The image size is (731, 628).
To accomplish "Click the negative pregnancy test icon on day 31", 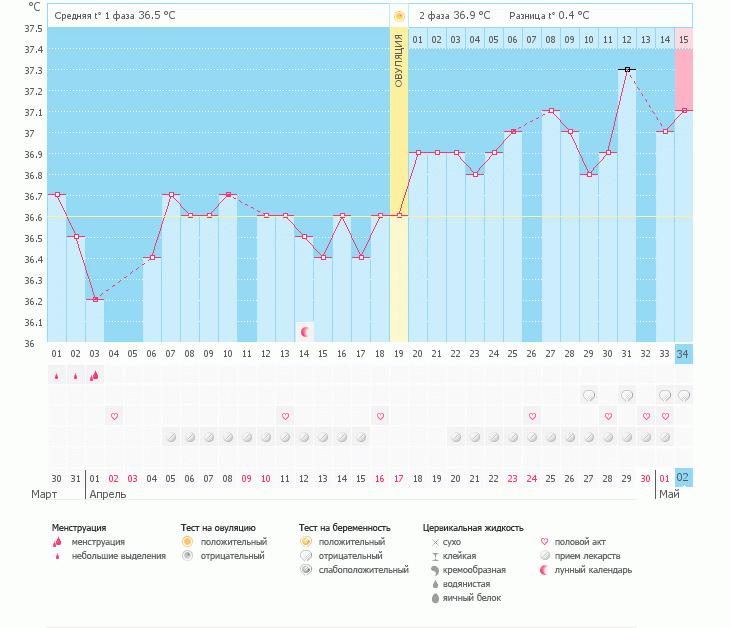I will (x=627, y=396).
